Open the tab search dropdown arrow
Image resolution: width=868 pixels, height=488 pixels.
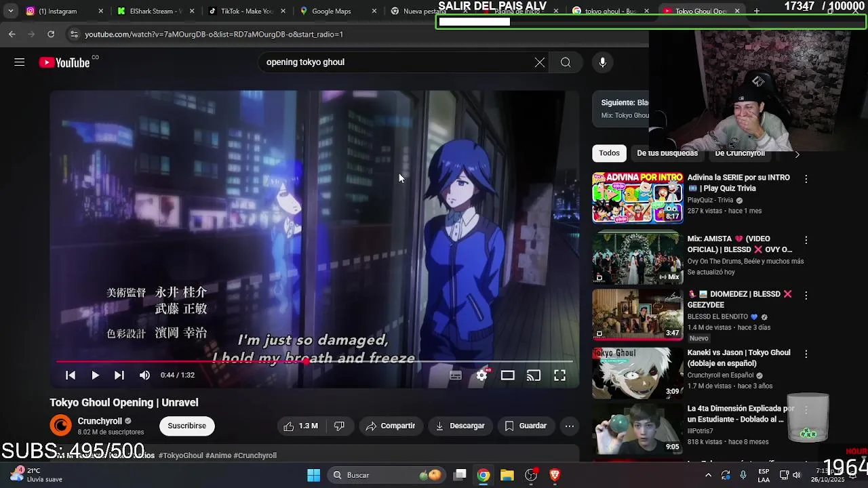[10, 11]
